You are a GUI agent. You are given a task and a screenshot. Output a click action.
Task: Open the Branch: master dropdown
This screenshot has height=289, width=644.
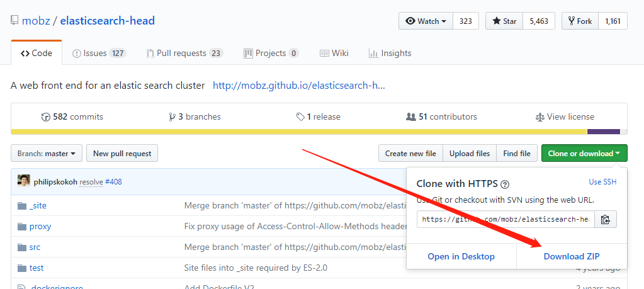47,153
